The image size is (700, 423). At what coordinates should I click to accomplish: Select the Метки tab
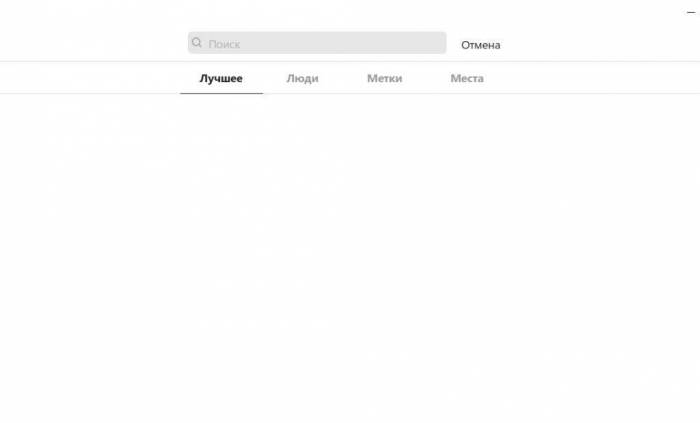(384, 79)
